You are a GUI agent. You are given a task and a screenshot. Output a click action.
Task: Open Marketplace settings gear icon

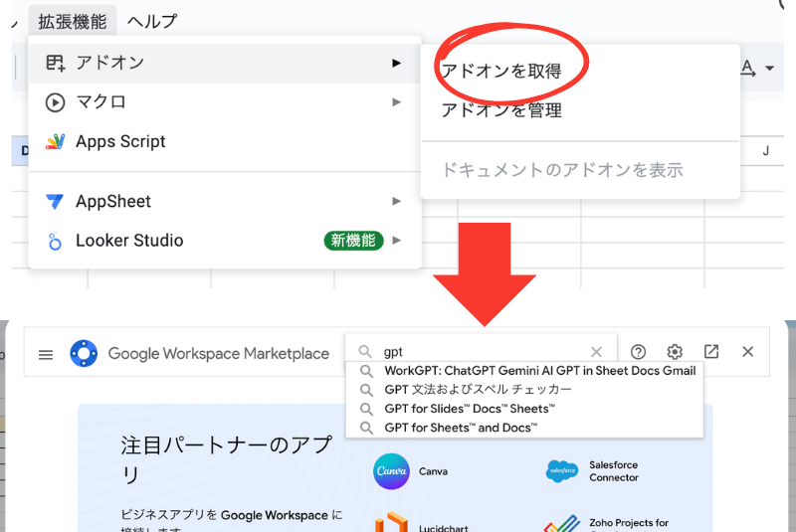click(x=675, y=351)
